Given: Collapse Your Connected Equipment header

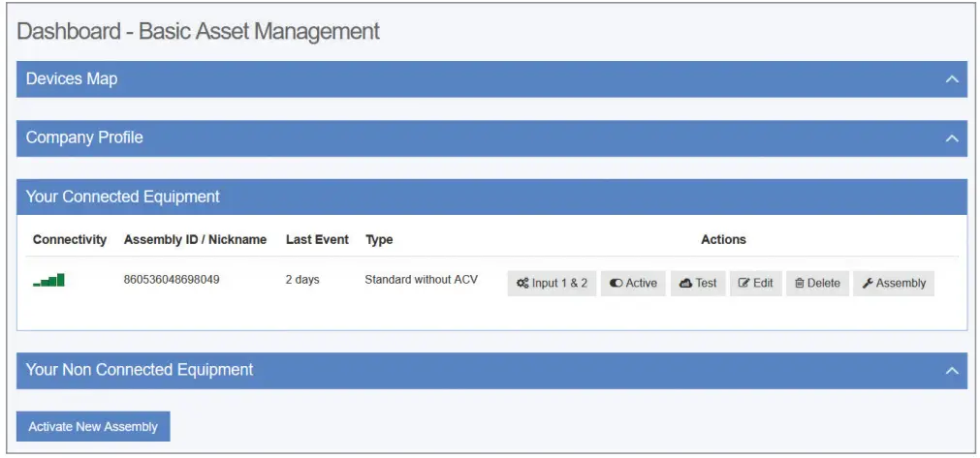Looking at the screenshot, I should (x=491, y=198).
